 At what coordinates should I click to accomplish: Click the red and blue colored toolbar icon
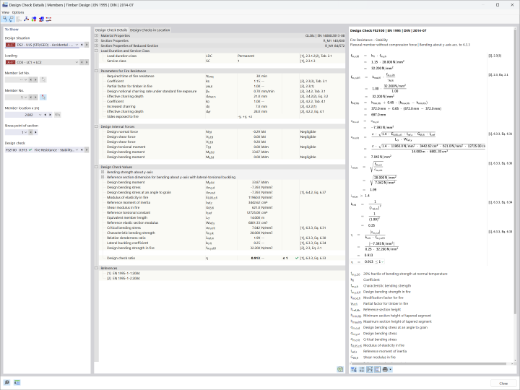pyautogui.click(x=41, y=19)
